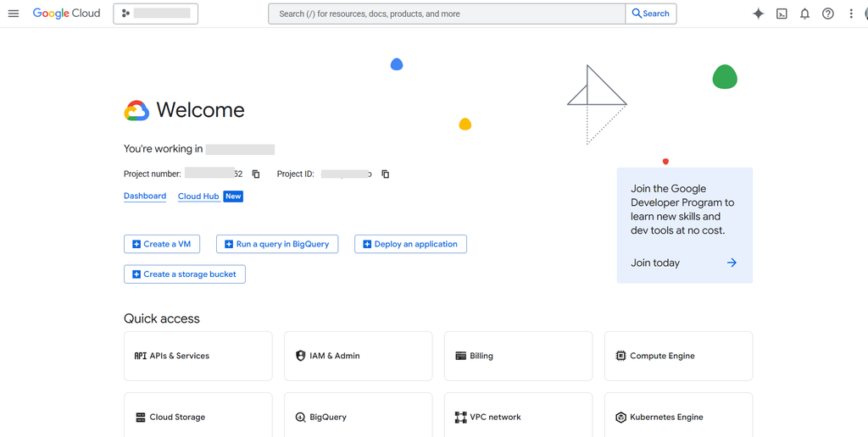Open VPC network quick access card
The image size is (868, 437).
[x=518, y=415]
